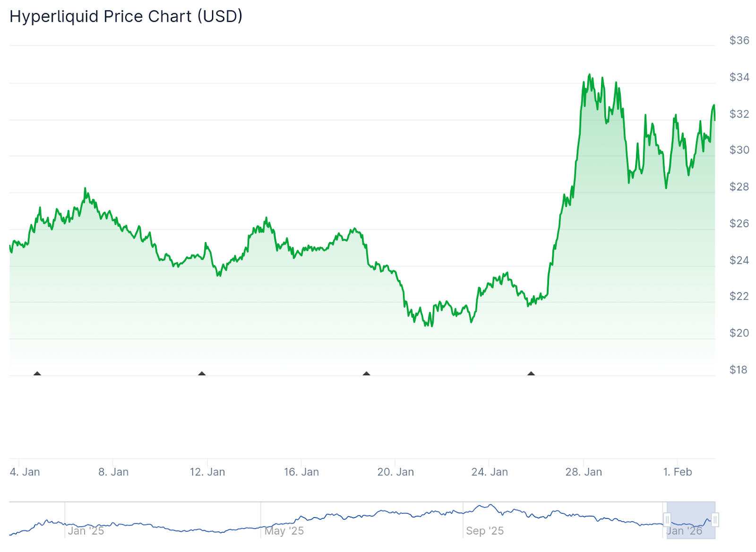Click the left navigator range handle

pyautogui.click(x=667, y=520)
